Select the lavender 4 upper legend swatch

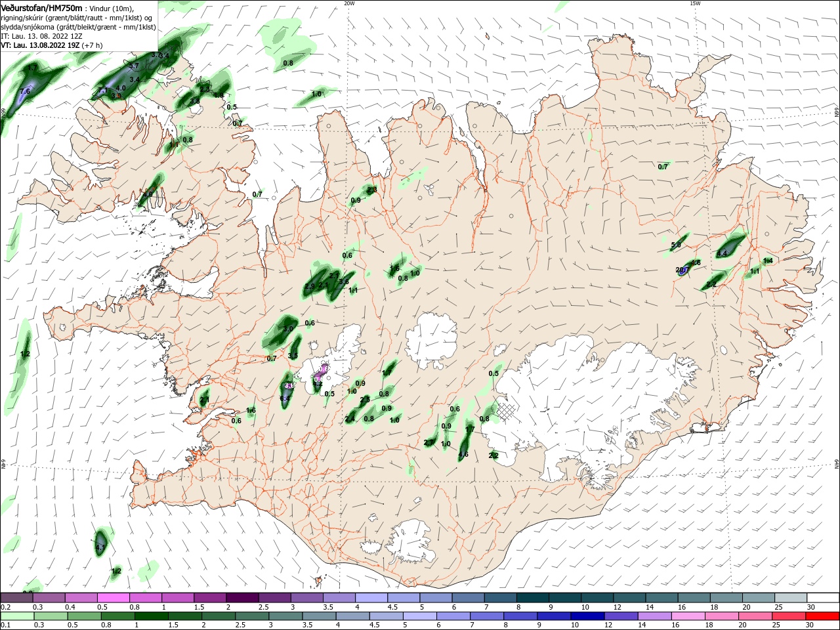click(371, 598)
